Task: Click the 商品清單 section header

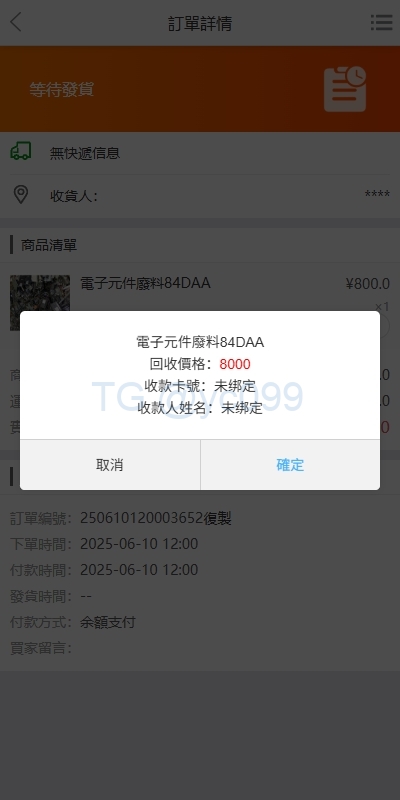Action: click(x=49, y=245)
